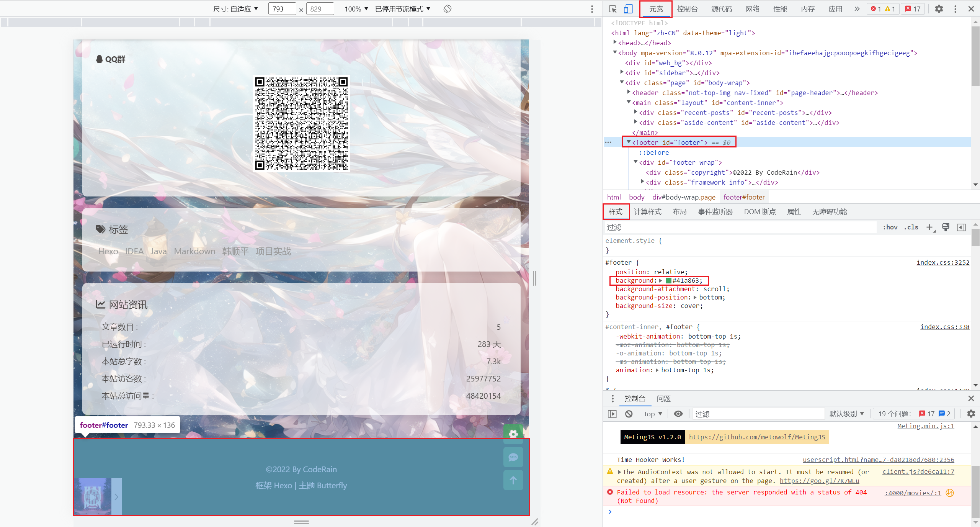Open the MetingJS GitHub link
The width and height of the screenshot is (980, 527).
point(757,437)
